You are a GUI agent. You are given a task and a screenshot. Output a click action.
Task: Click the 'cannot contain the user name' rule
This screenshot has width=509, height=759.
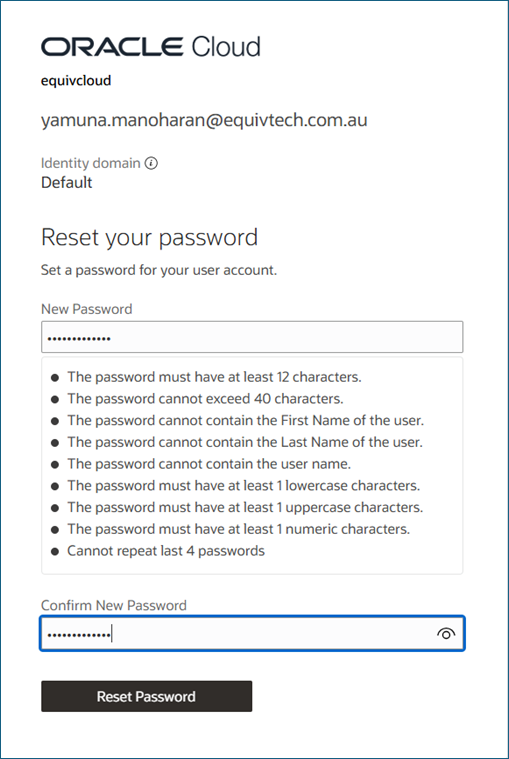(x=209, y=464)
